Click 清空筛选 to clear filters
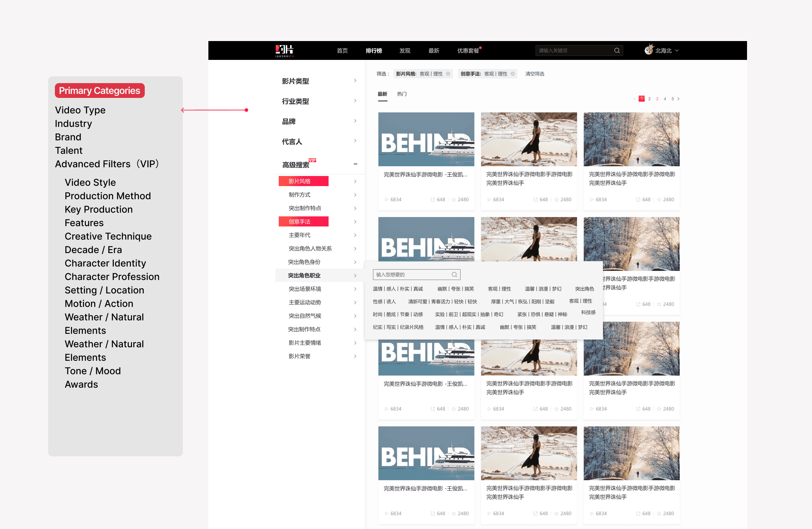 [x=535, y=74]
